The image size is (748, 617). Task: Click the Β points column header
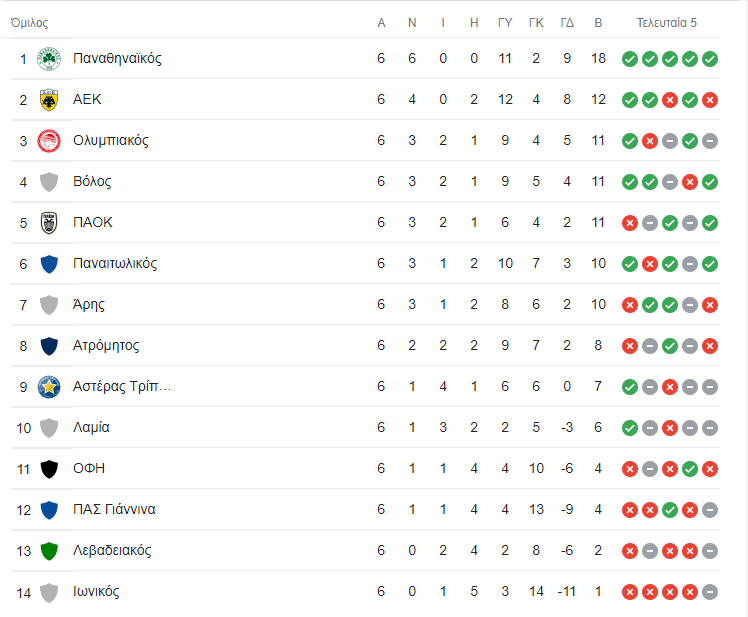tap(598, 23)
